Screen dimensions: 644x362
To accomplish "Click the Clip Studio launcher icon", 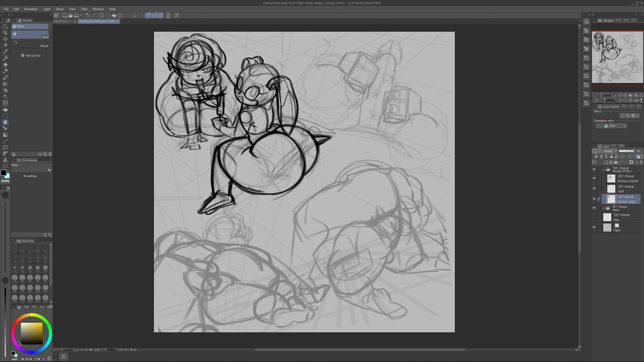I will coord(56,15).
